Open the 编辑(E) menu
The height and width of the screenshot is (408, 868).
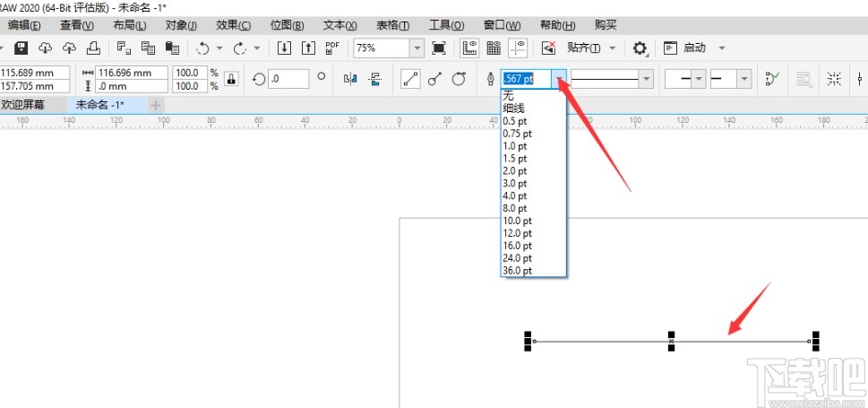point(24,25)
